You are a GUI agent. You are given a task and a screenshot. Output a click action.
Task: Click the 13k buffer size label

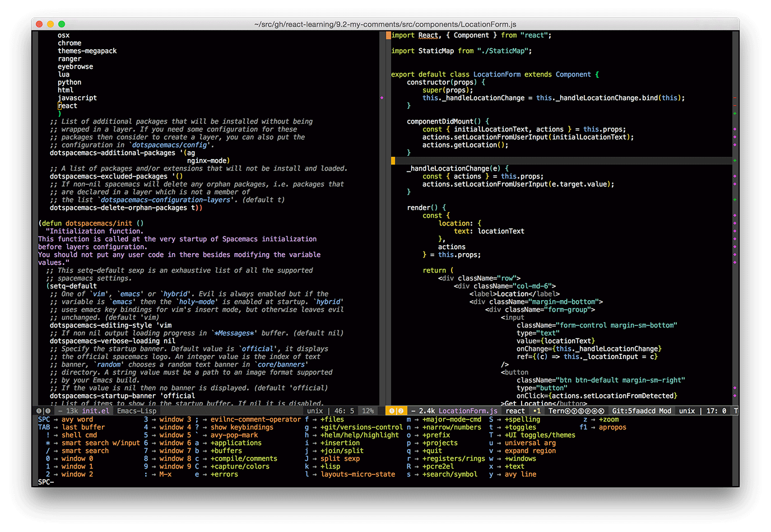[x=72, y=411]
